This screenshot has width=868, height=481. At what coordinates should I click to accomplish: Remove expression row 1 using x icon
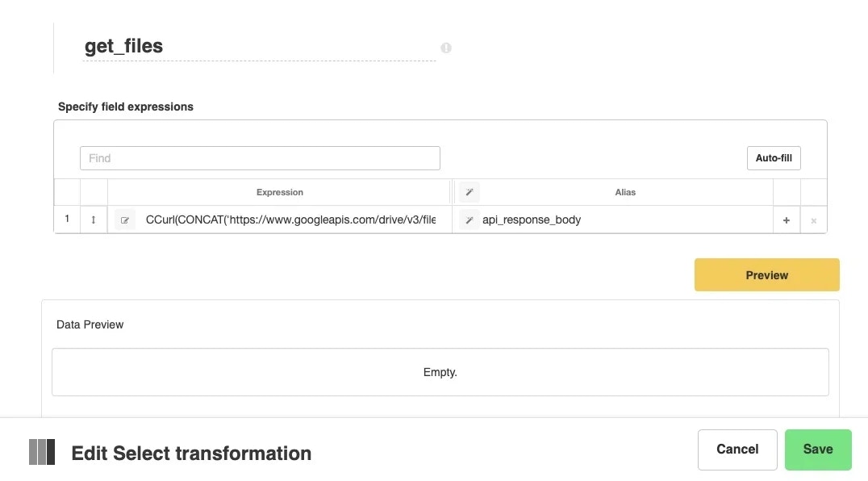click(813, 219)
